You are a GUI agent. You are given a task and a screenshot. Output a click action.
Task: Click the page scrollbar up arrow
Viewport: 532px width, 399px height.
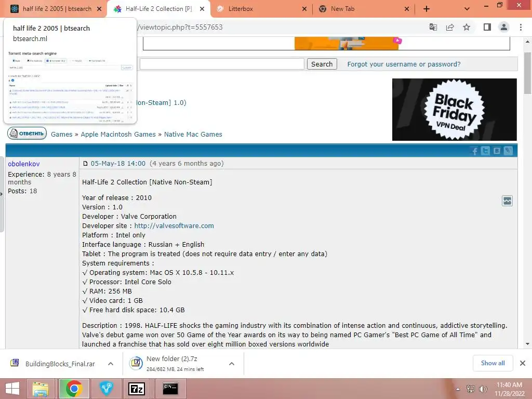tap(527, 42)
